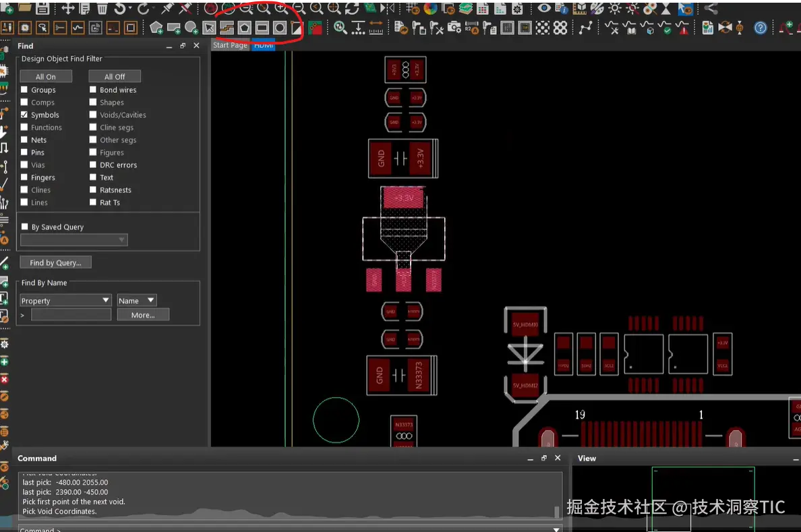The height and width of the screenshot is (532, 801).
Task: Open the Undo history dropdown arrow
Action: [129, 7]
